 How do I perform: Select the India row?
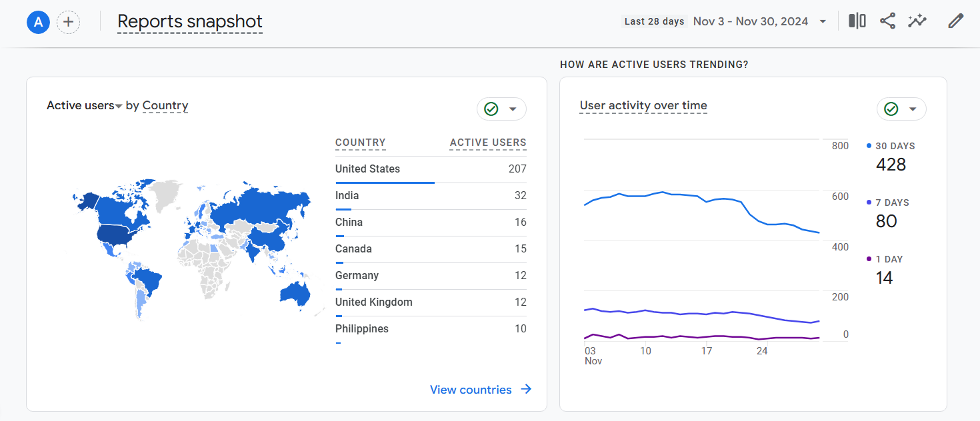pos(431,196)
